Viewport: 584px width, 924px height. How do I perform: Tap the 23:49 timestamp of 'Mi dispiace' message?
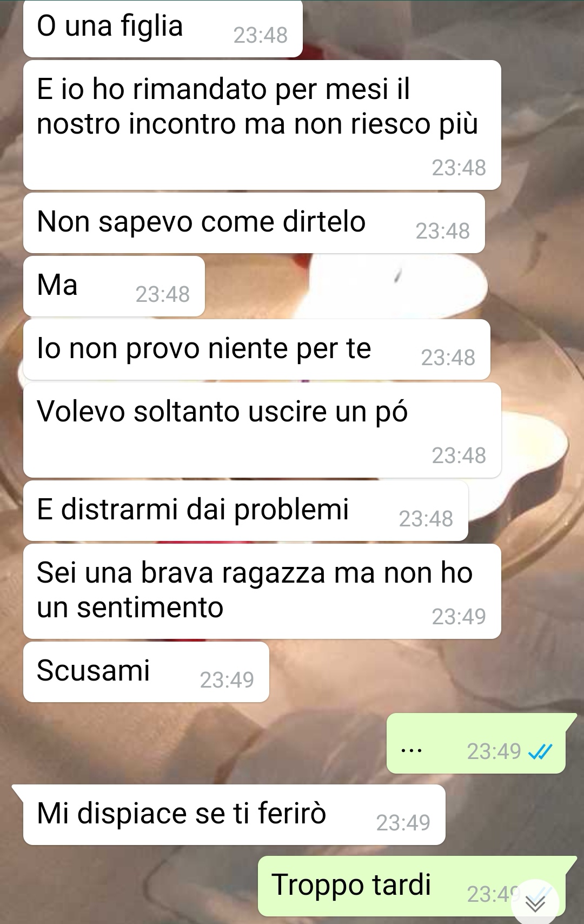403,823
